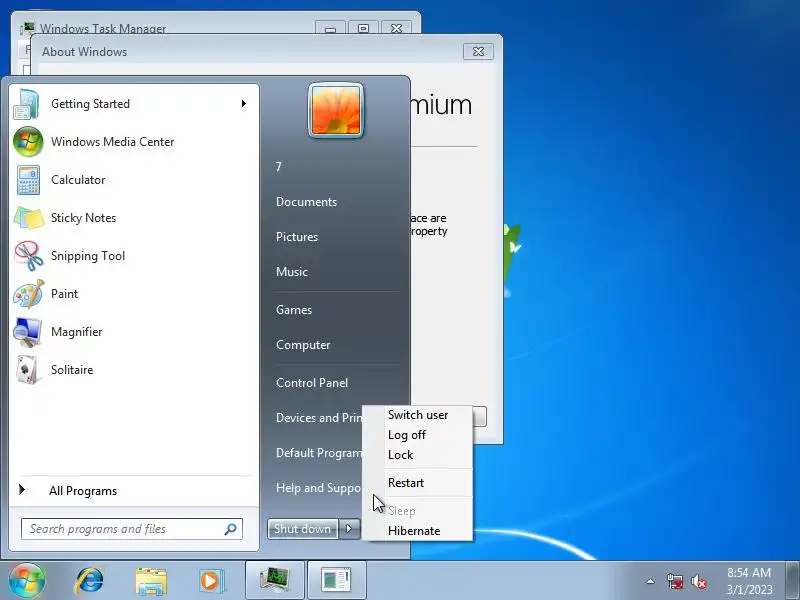Choose Switch user from power menu
Screen dimensions: 800x600
click(417, 415)
